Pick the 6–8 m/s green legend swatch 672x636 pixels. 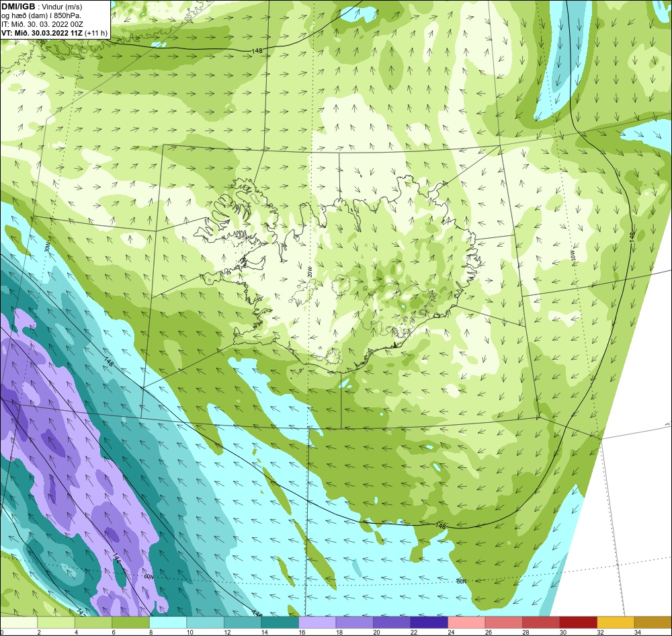[x=131, y=623]
